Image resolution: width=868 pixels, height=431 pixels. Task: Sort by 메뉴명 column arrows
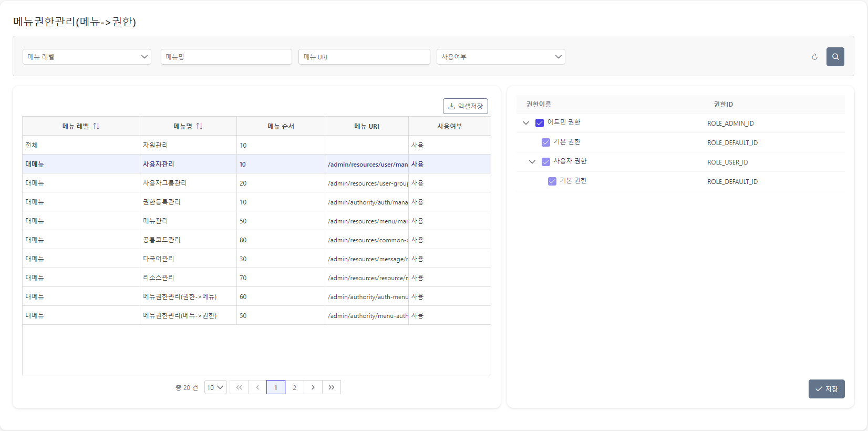point(199,126)
